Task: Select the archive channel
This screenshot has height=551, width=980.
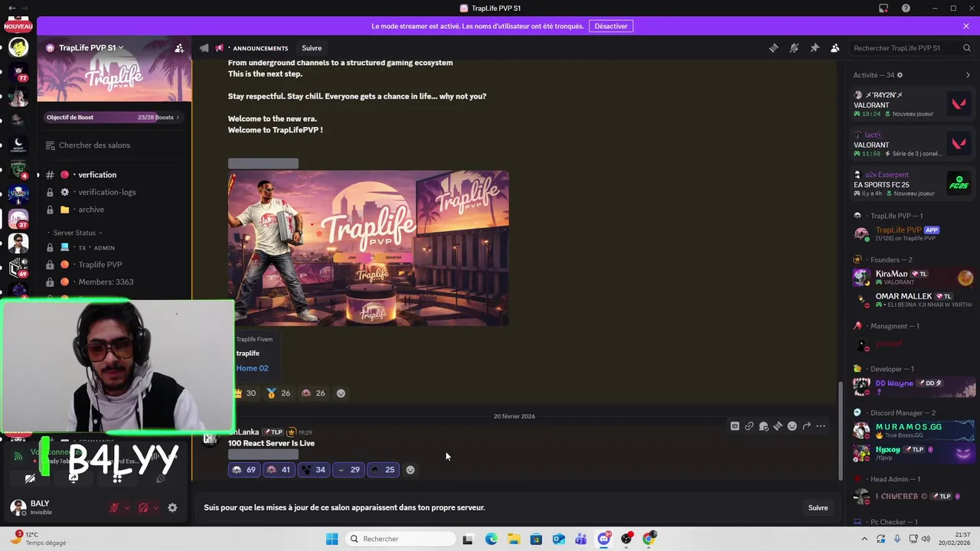Action: point(113,210)
